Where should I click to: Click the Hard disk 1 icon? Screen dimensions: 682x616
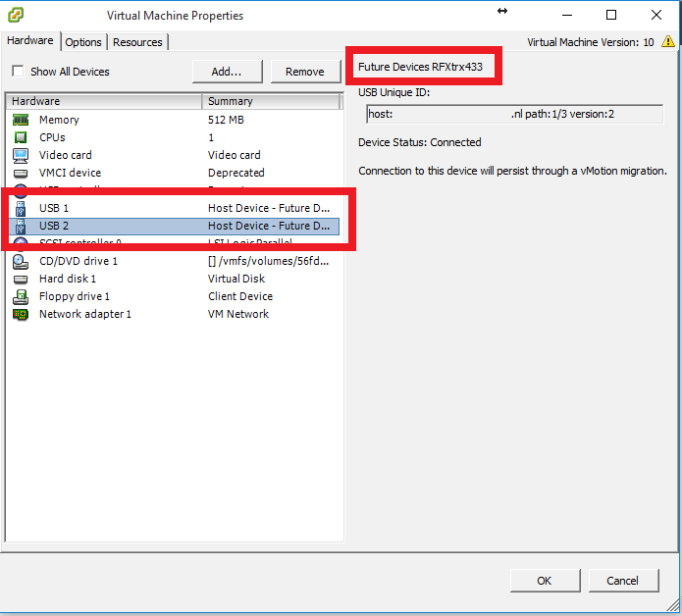coord(21,280)
